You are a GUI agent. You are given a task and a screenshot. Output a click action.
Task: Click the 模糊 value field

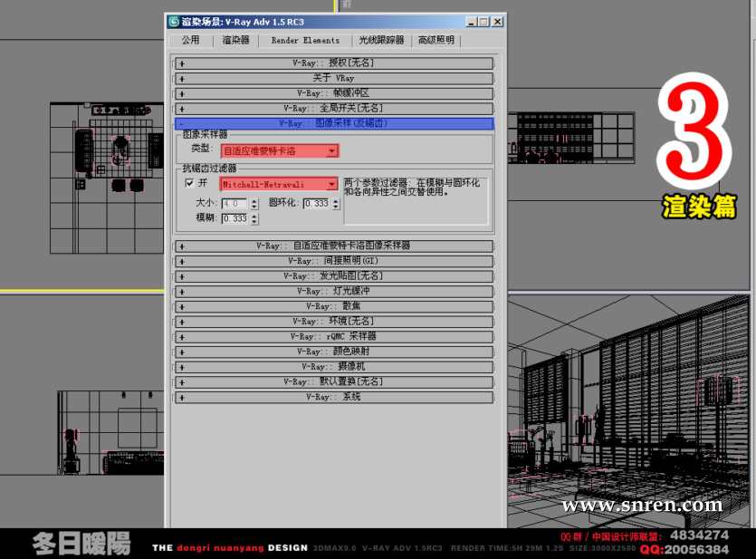click(x=234, y=218)
